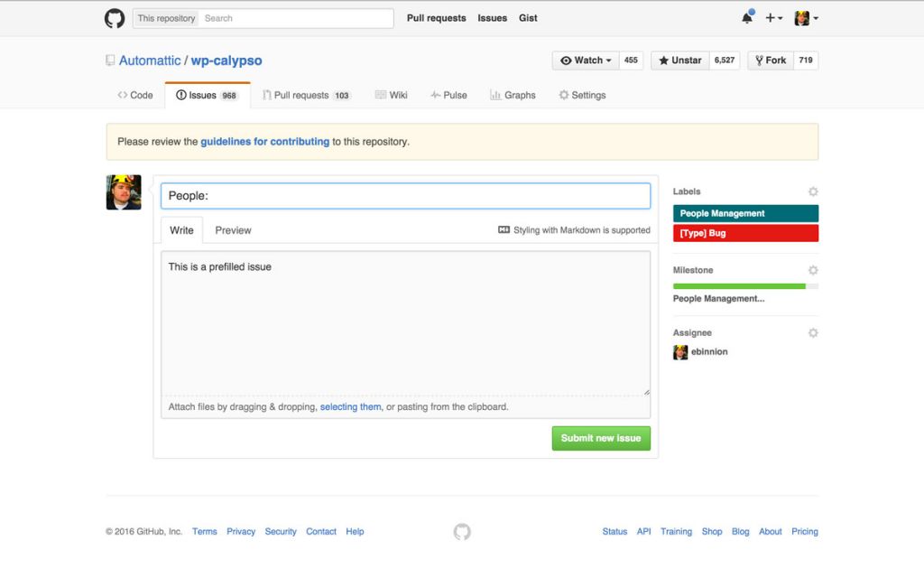Click ebinnion's assignee avatar
The width and height of the screenshot is (924, 578).
[680, 352]
